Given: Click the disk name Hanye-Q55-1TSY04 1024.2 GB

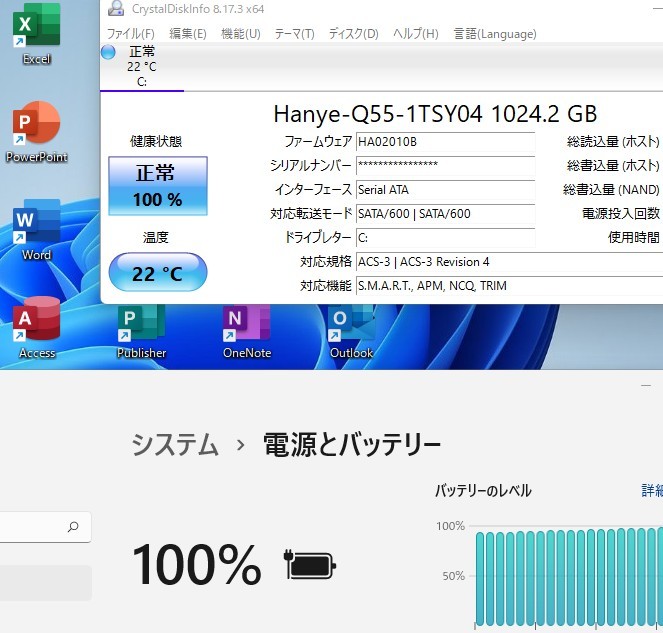Looking at the screenshot, I should pos(435,114).
